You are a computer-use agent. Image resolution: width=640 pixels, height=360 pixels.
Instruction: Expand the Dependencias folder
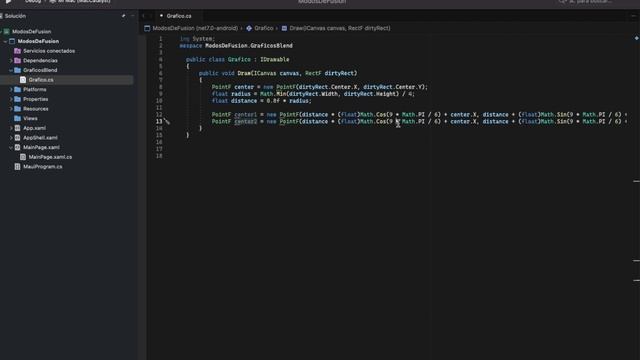11,60
